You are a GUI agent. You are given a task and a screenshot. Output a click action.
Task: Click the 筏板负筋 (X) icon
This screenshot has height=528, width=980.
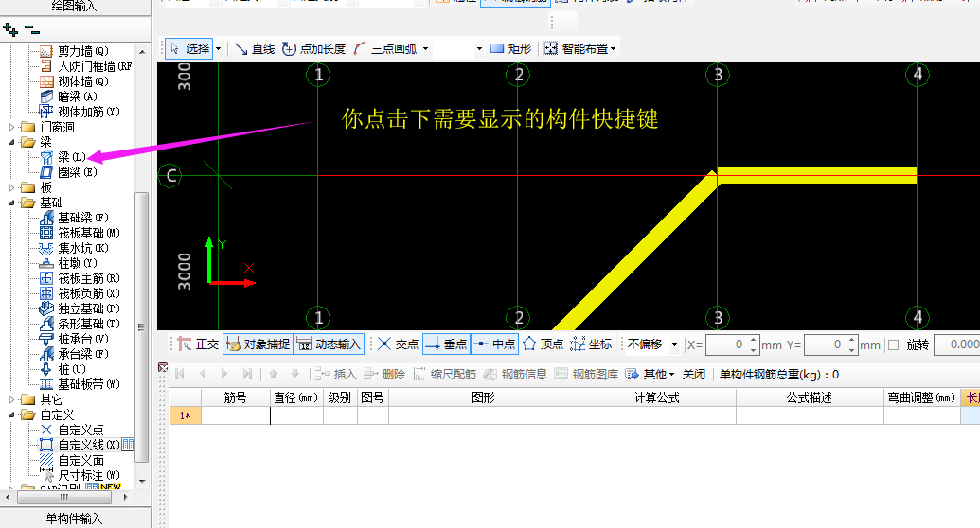(46, 293)
